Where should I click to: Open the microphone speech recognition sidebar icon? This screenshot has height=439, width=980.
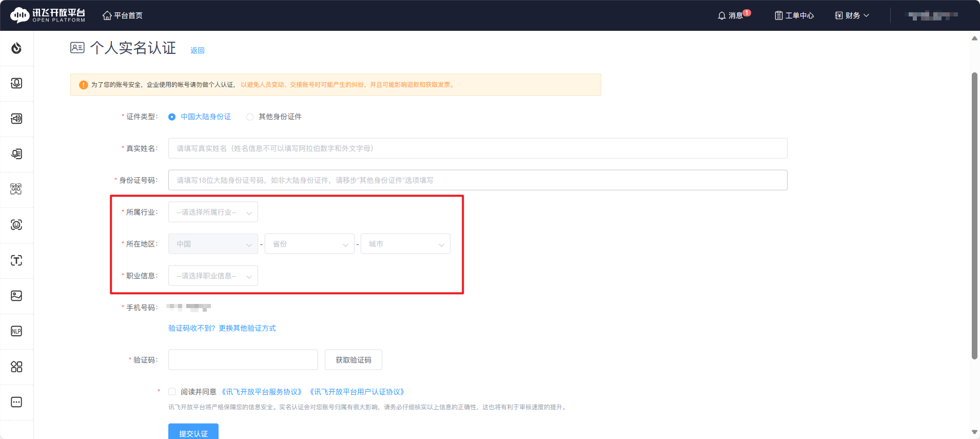click(16, 83)
